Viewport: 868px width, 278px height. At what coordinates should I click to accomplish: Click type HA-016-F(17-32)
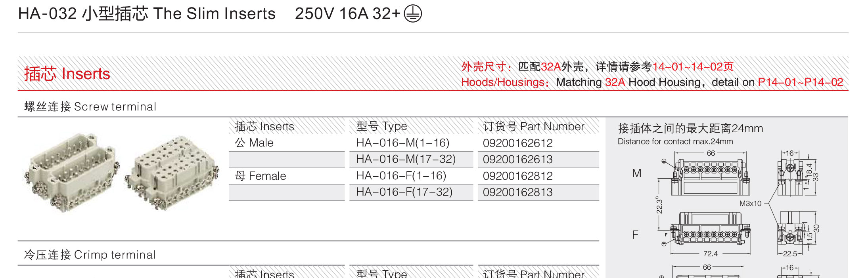(x=404, y=192)
